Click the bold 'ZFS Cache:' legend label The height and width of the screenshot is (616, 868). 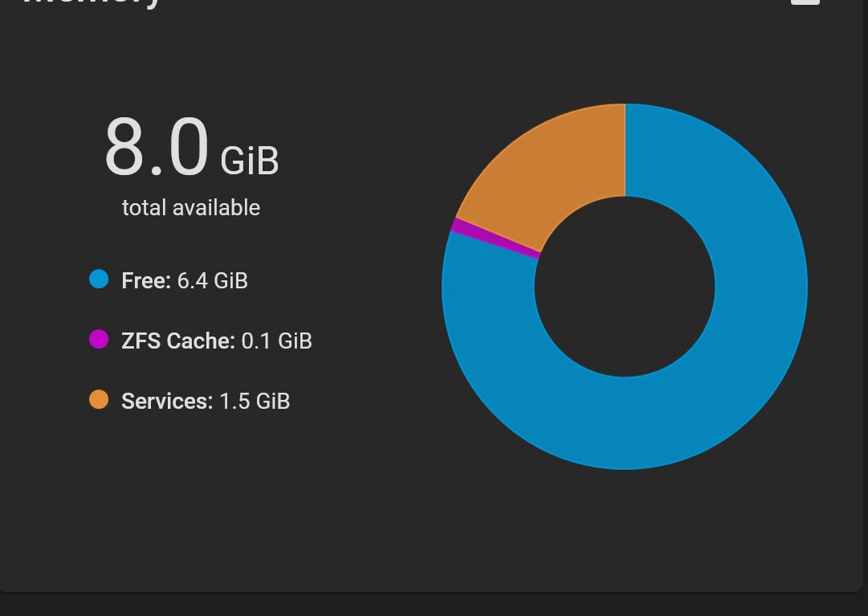tap(178, 341)
